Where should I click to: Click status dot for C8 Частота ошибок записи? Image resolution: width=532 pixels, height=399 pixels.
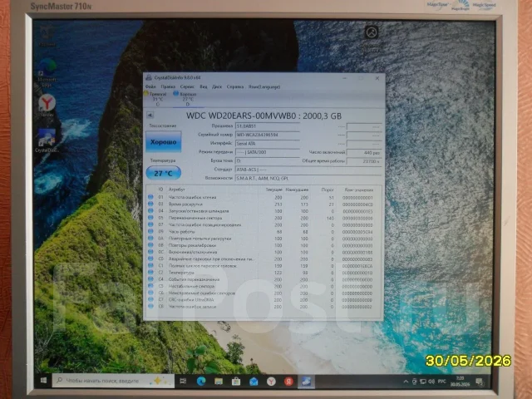pos(150,307)
